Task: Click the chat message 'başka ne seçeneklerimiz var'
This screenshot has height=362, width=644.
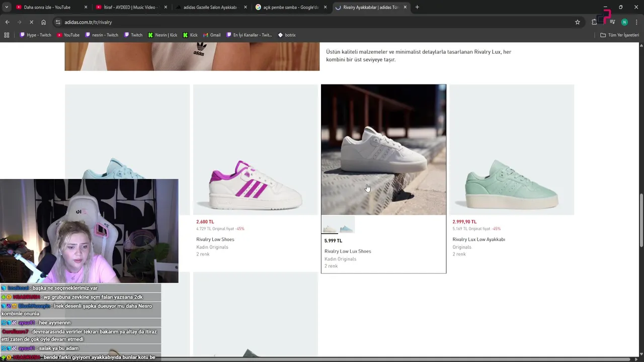Action: tap(65, 288)
